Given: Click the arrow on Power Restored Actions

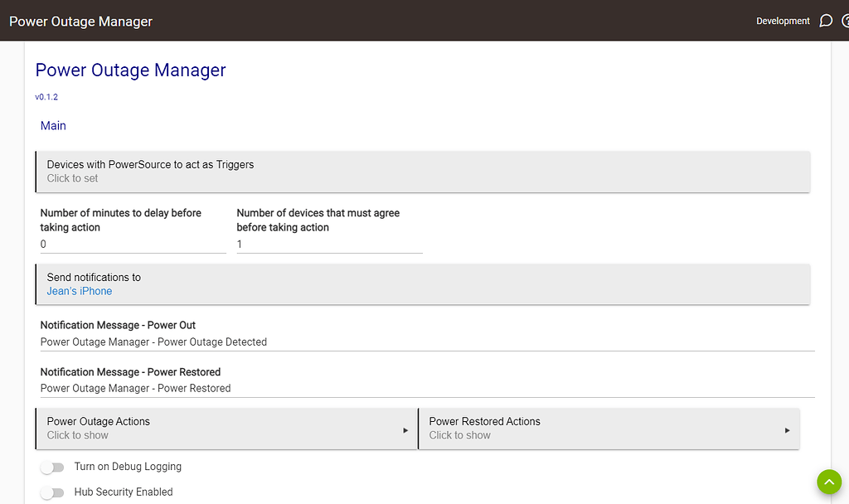Looking at the screenshot, I should 786,429.
